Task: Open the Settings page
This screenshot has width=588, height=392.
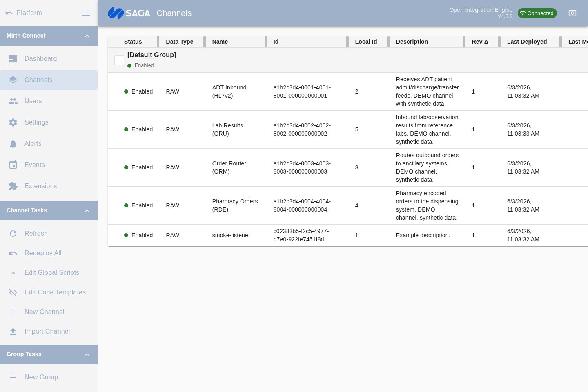Action: click(x=49, y=122)
